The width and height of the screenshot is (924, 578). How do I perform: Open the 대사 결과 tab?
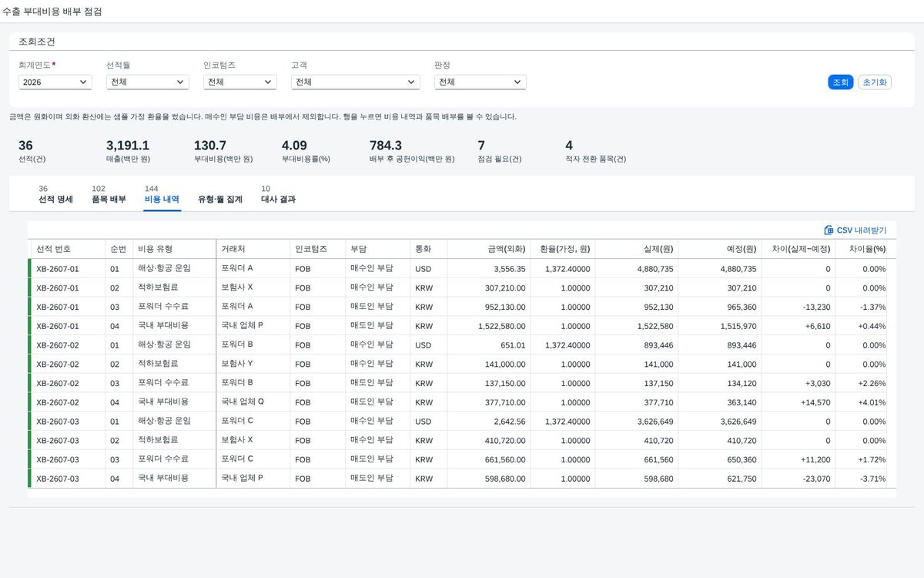[x=278, y=194]
